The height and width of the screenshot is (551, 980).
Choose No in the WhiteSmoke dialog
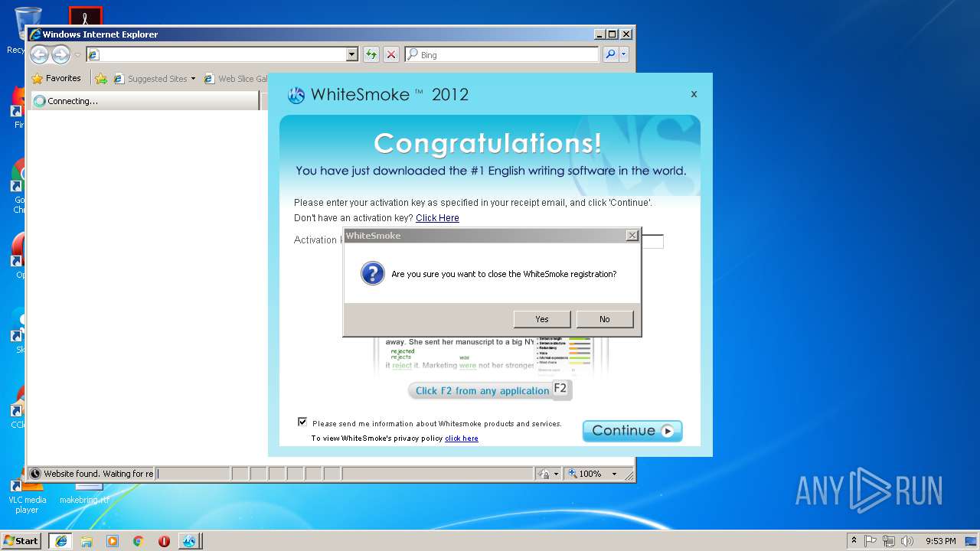[x=605, y=319]
